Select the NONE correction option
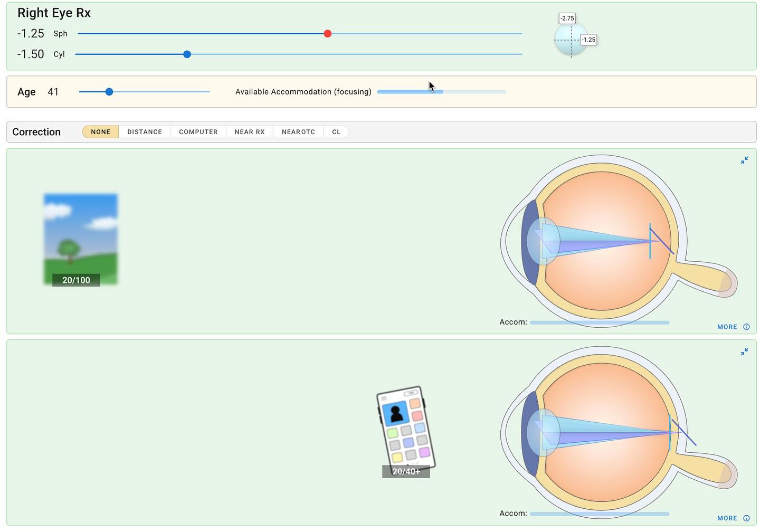 point(100,132)
